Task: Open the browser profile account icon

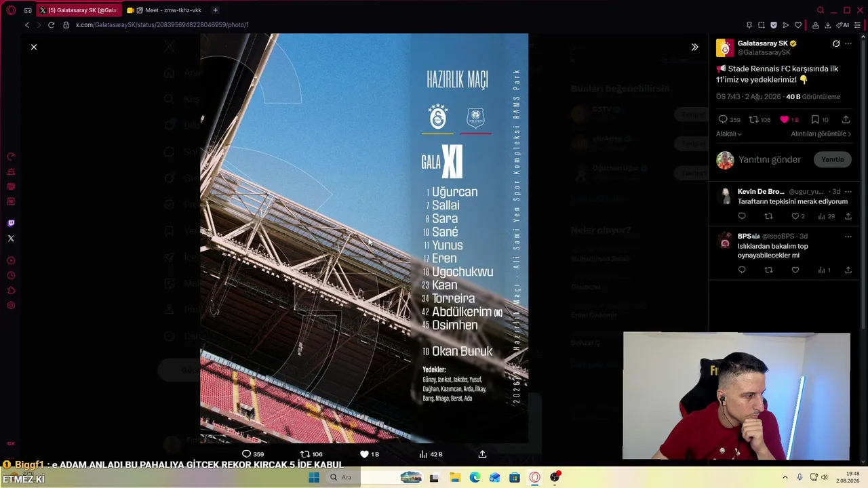Action: pos(815,25)
